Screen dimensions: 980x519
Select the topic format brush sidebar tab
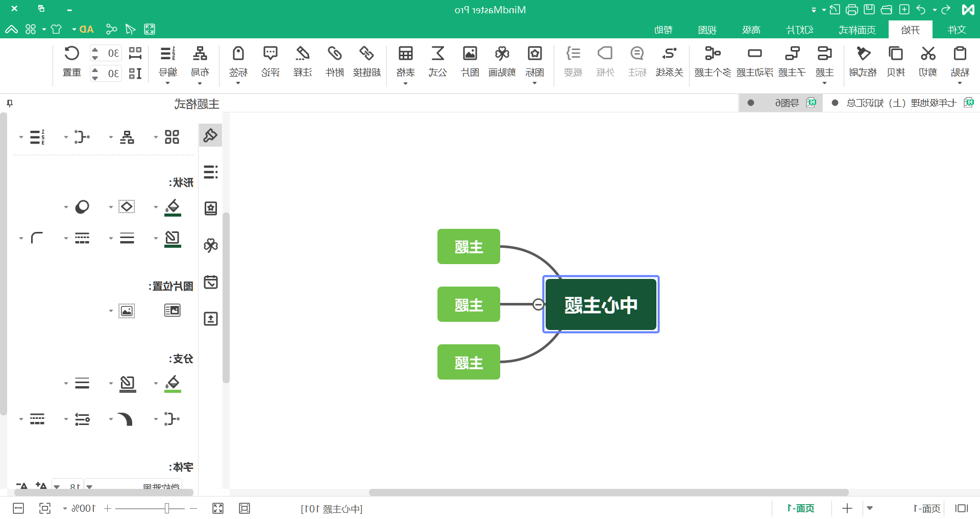pos(210,135)
